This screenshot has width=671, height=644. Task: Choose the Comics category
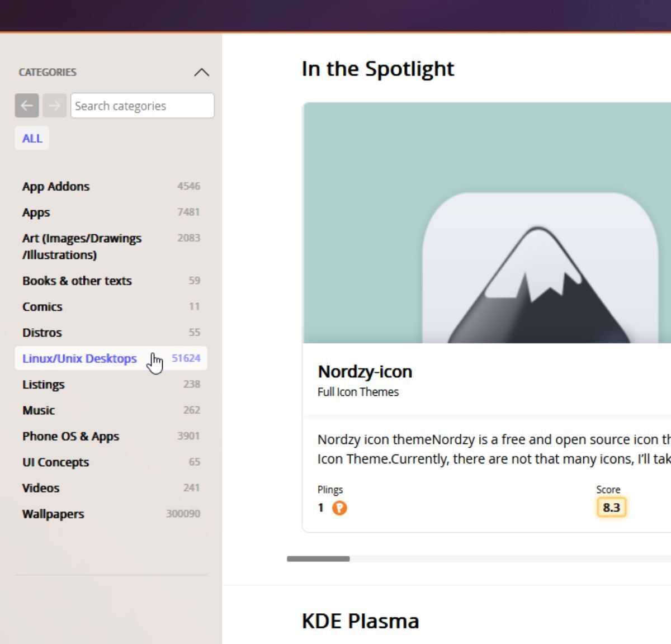(111, 306)
